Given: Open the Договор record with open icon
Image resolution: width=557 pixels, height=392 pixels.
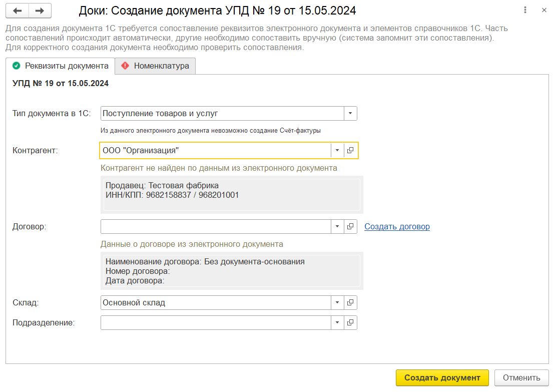Looking at the screenshot, I should click(350, 226).
